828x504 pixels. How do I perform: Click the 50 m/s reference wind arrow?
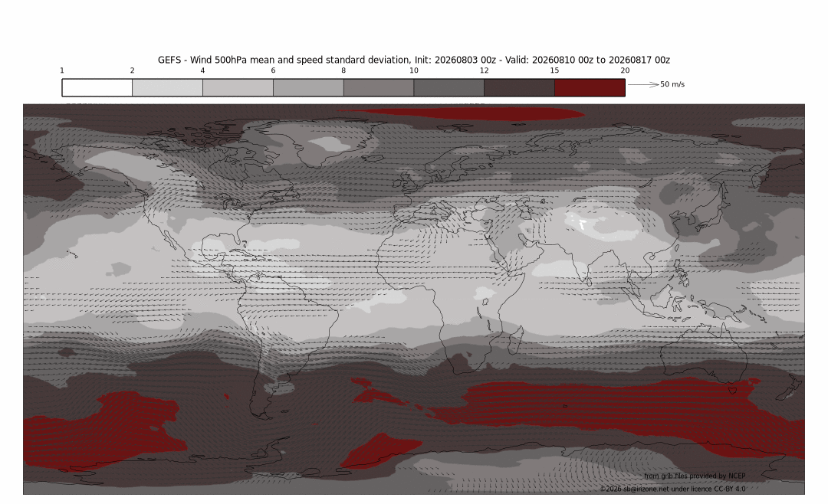pos(643,84)
